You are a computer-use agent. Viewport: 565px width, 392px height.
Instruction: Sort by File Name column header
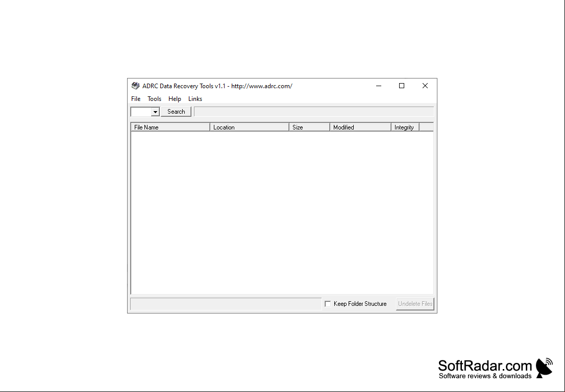pos(170,127)
